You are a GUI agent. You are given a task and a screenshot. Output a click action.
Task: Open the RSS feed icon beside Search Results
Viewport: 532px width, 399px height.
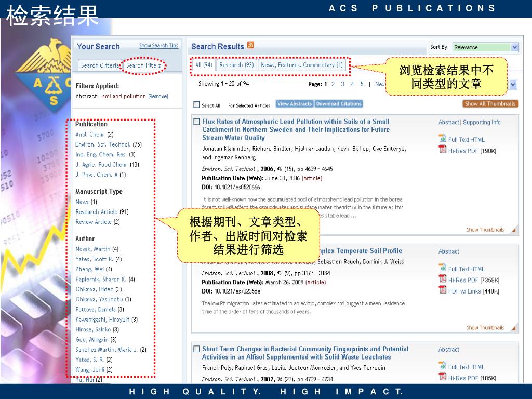pyautogui.click(x=250, y=45)
